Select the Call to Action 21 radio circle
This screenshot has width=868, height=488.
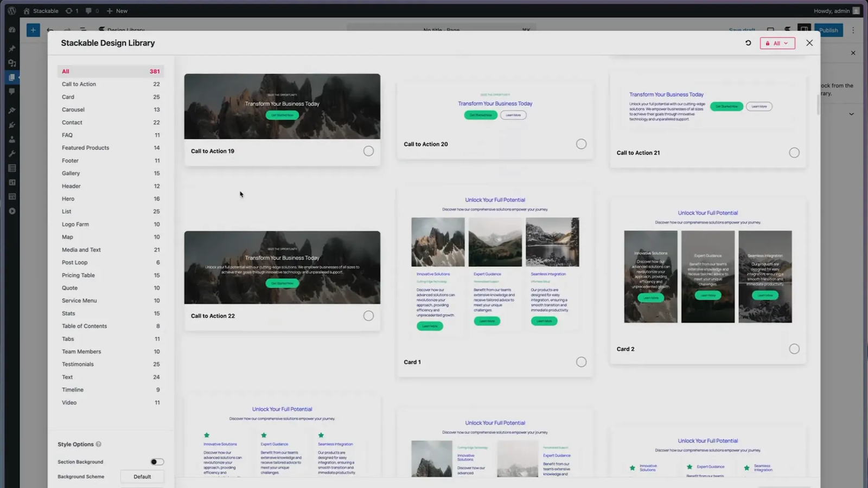(x=794, y=153)
